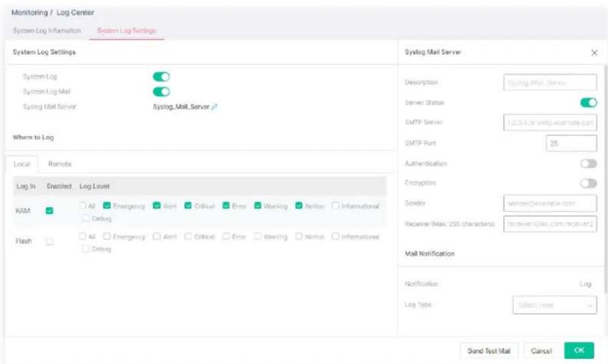Viewport: 608px width, 364px height.
Task: Confirm with the OK button
Action: pyautogui.click(x=579, y=351)
